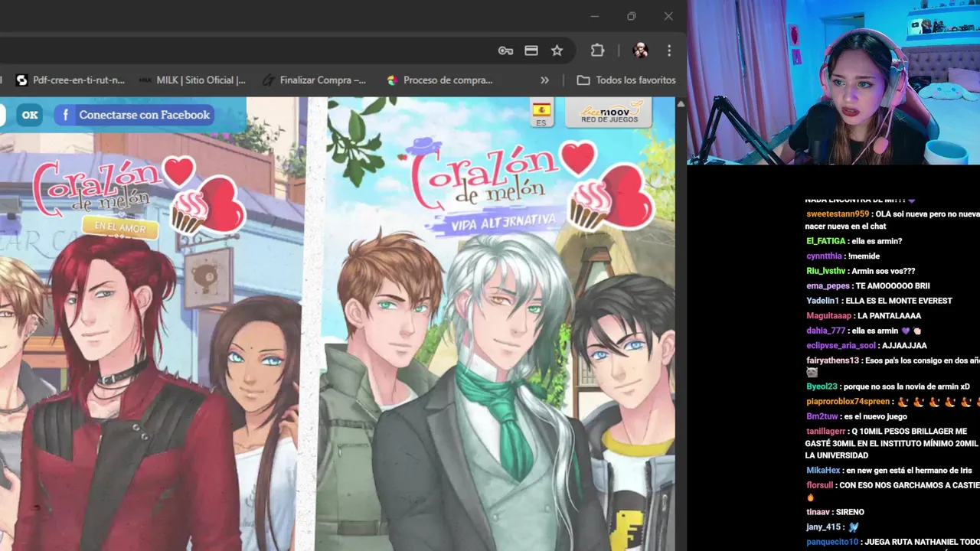Open the password manager key icon
Viewport: 980px width, 551px height.
[x=505, y=51]
